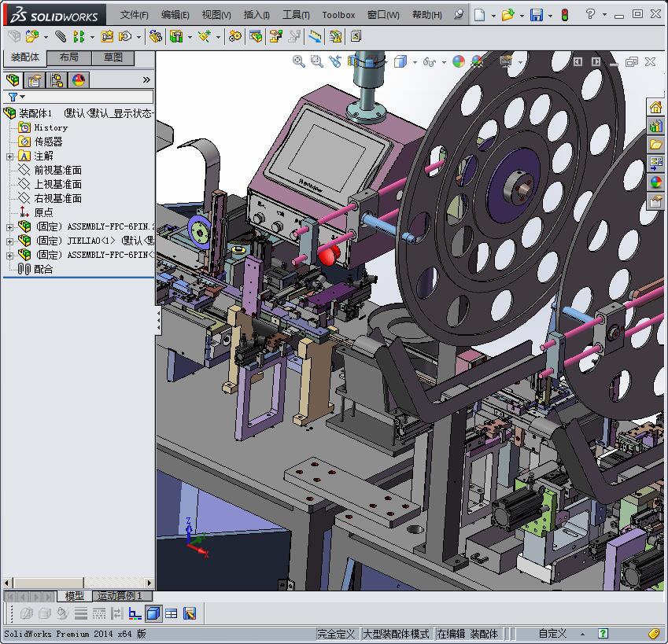The image size is (668, 644).
Task: Click the PropertyManager tab icon
Action: coord(34,80)
